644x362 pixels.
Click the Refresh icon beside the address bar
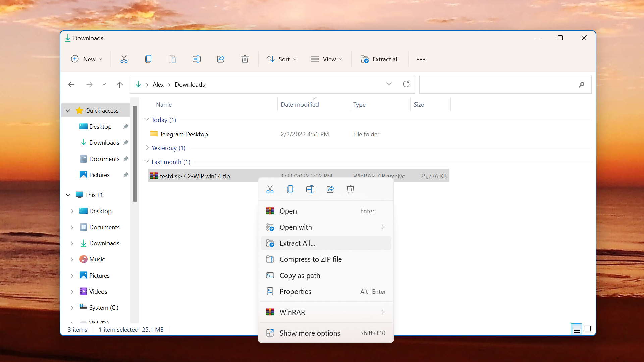[x=406, y=84]
